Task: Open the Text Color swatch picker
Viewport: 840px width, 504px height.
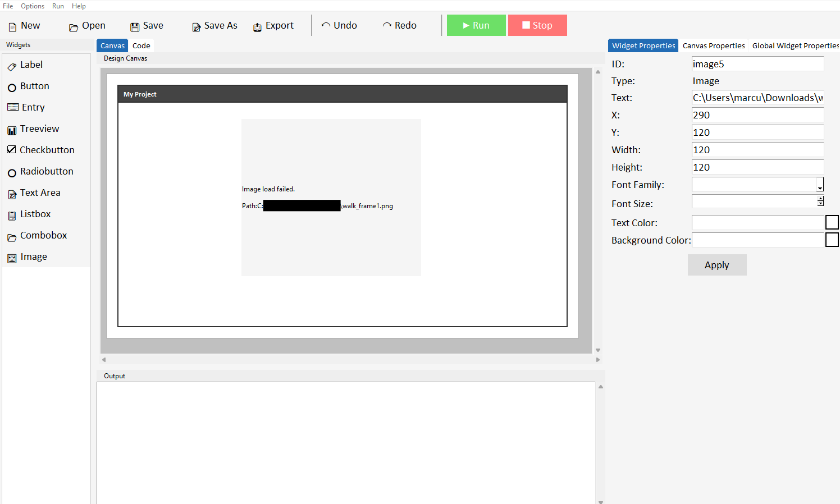Action: (832, 222)
